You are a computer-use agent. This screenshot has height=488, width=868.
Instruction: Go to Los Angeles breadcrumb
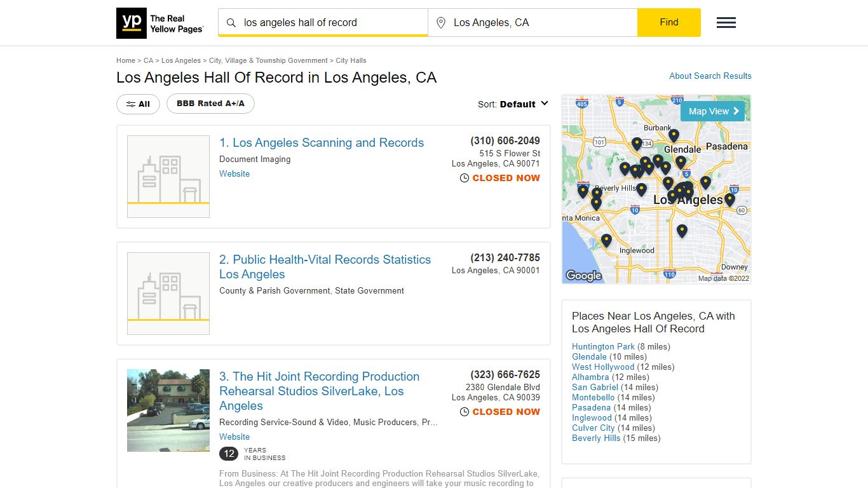pyautogui.click(x=181, y=60)
